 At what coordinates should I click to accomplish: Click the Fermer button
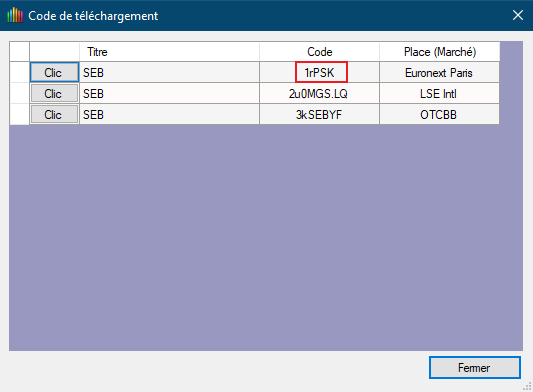tap(475, 368)
